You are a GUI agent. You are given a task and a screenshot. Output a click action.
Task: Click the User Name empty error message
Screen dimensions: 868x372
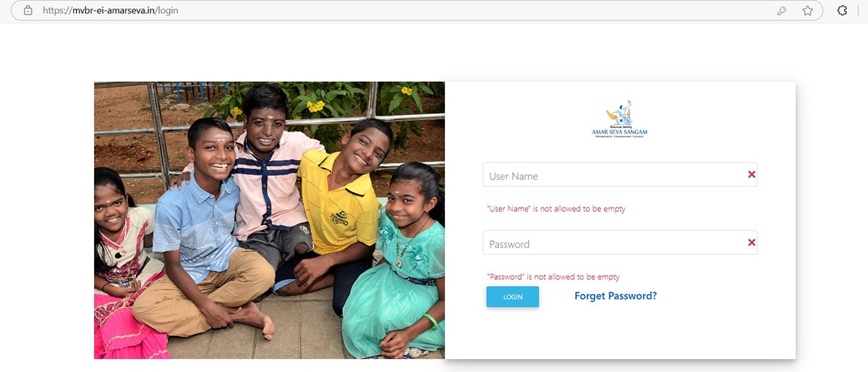tap(556, 209)
